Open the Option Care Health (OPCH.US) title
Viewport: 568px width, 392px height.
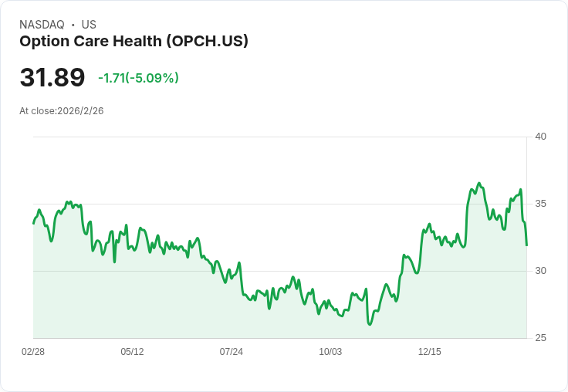[x=134, y=42]
